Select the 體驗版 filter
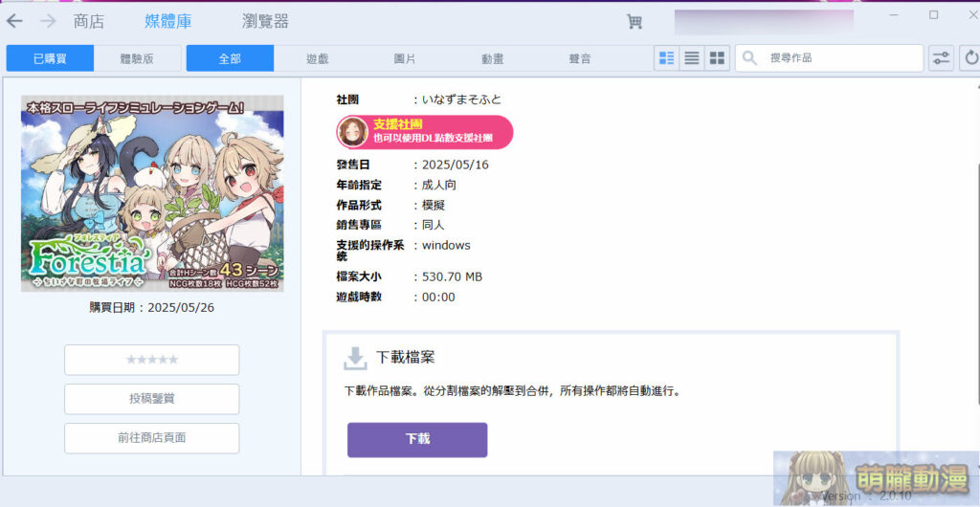 click(137, 58)
